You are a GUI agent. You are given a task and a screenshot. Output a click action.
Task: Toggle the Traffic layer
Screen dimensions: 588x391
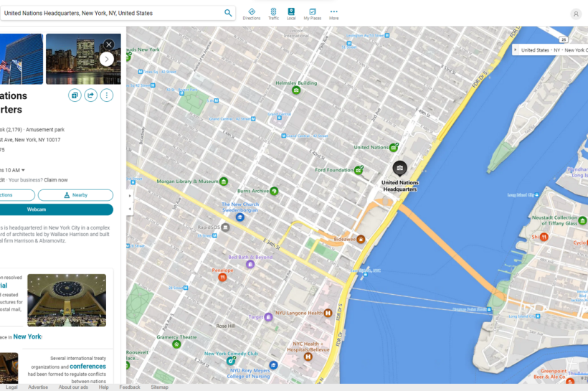click(x=273, y=14)
